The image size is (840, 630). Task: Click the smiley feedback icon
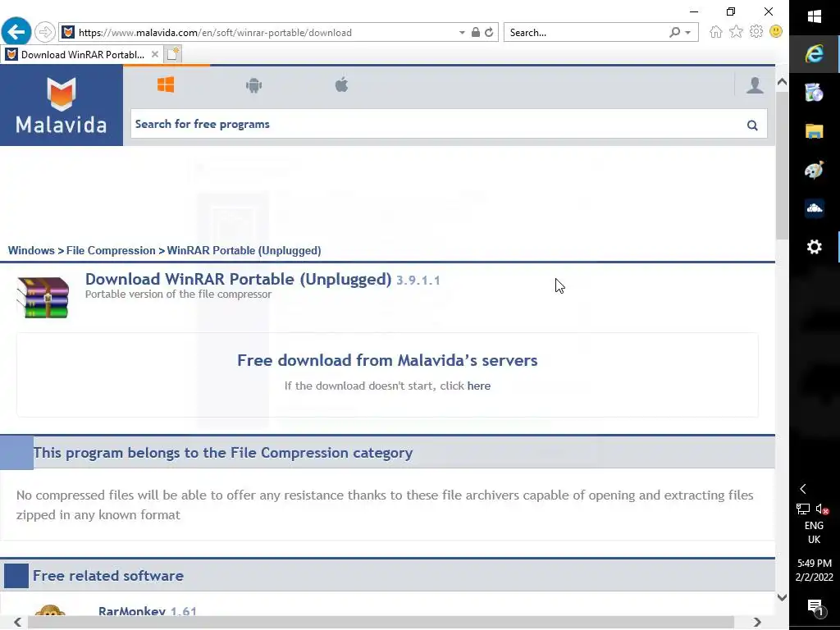pyautogui.click(x=776, y=32)
